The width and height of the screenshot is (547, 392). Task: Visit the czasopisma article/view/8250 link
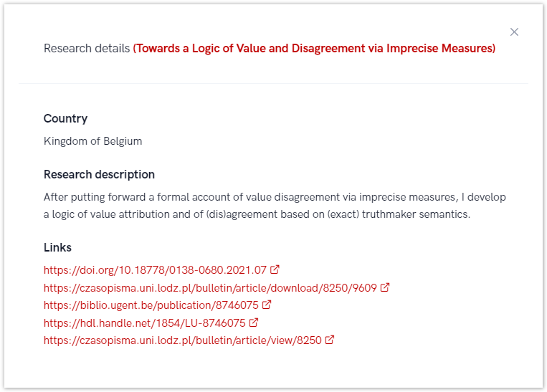coord(182,340)
